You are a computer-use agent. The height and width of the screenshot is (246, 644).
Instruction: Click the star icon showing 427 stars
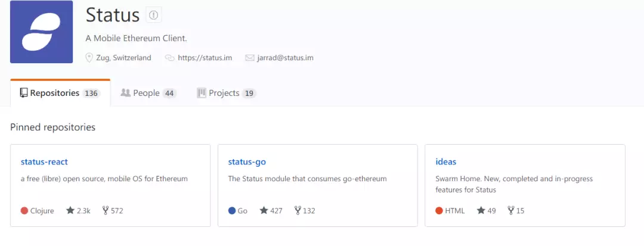pos(264,210)
